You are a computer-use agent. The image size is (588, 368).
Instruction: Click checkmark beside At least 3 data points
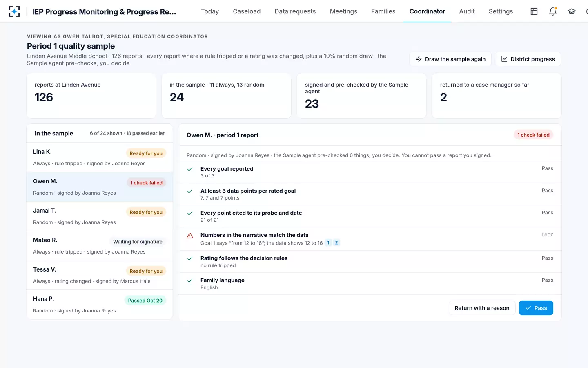point(190,191)
